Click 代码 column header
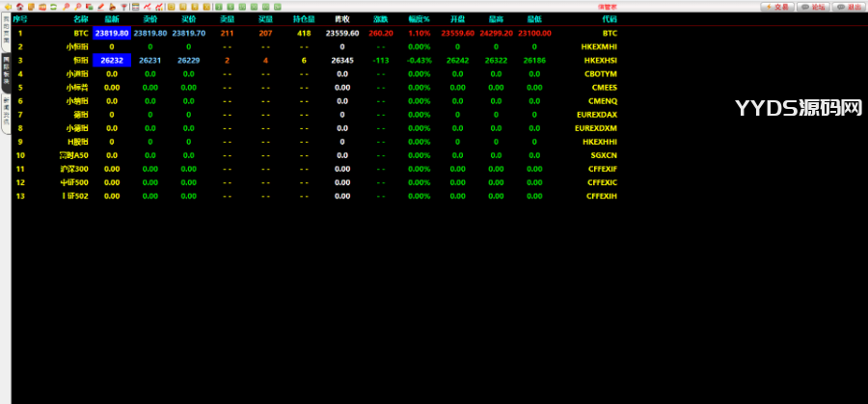 pos(608,19)
